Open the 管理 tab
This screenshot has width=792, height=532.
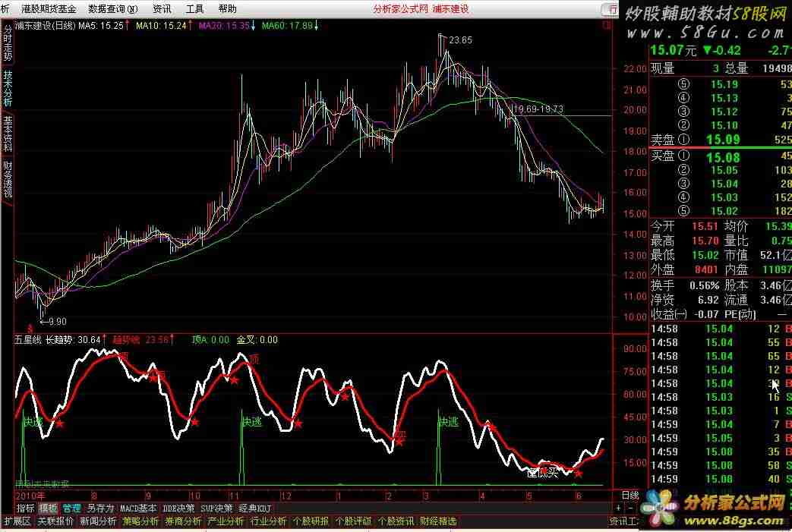[71, 508]
